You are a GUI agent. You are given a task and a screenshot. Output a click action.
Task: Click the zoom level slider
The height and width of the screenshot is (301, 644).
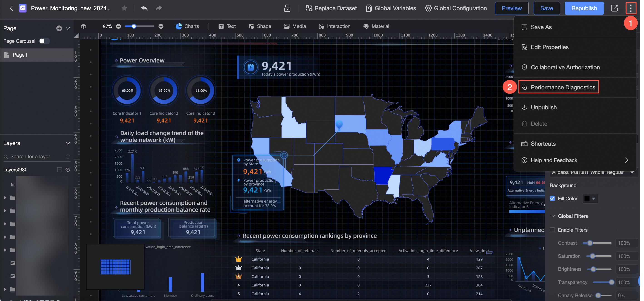[x=139, y=26]
